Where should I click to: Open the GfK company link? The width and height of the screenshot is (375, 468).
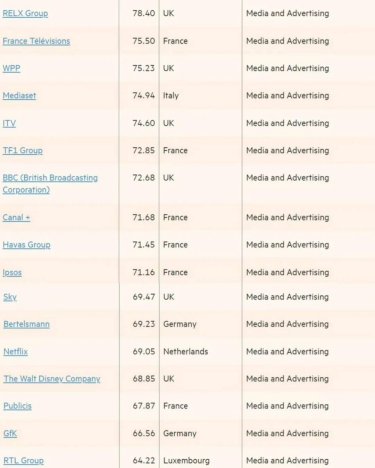pyautogui.click(x=10, y=433)
